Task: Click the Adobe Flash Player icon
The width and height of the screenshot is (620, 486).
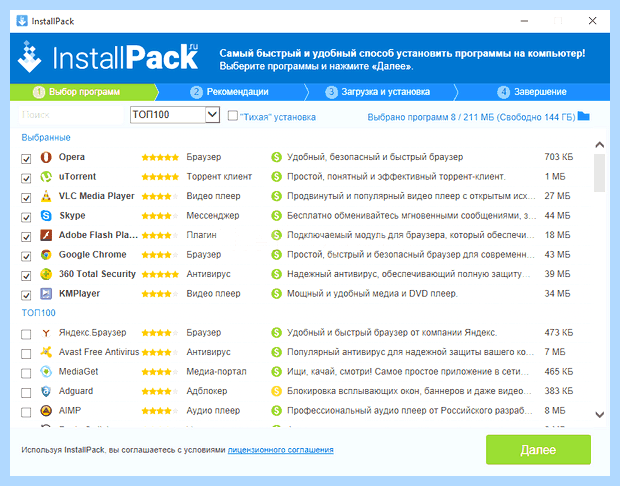Action: 46,235
